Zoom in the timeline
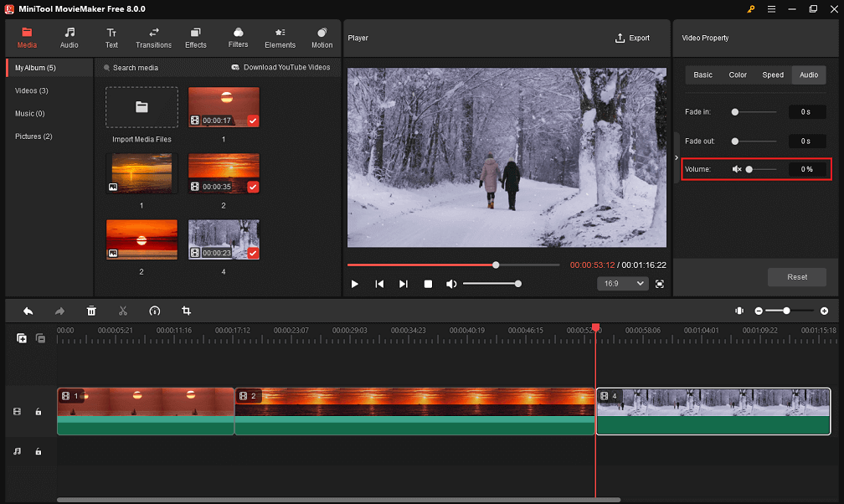 824,311
